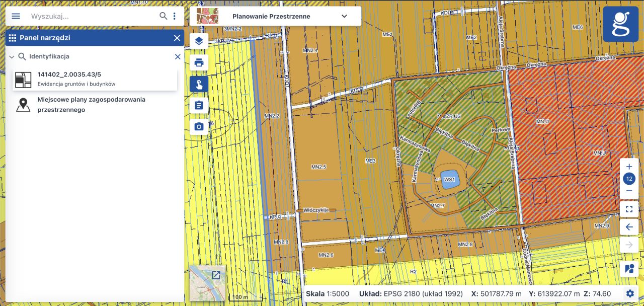Open Miejscowe plany zagospodarowania przestrzennego result
644x306 pixels.
tap(95, 105)
